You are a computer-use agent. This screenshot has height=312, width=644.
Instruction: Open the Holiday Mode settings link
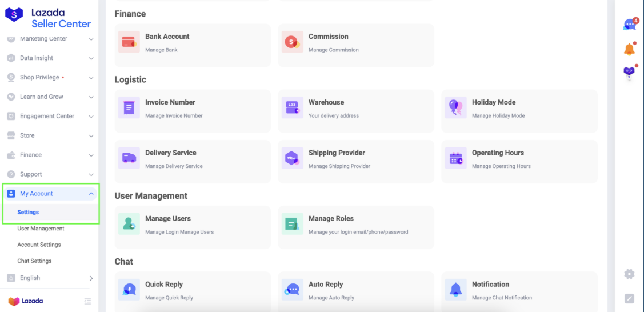[494, 102]
